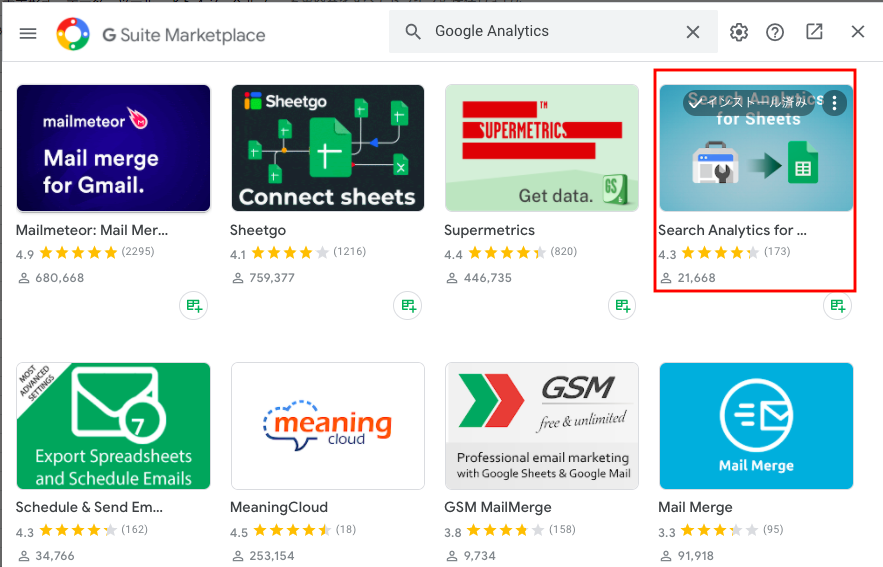Click the Sheets add-on icon under Sheetgo
Viewport: 883px width, 567px height.
coord(408,306)
